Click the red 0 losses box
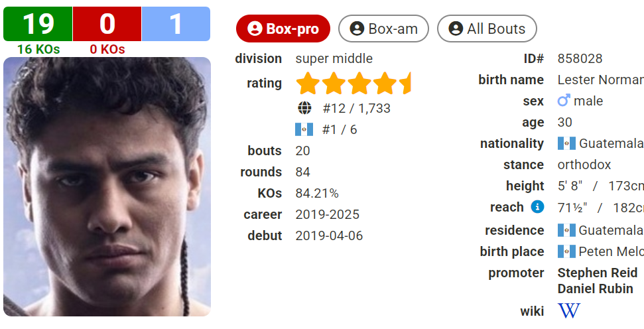This screenshot has height=329, width=644. click(x=107, y=24)
